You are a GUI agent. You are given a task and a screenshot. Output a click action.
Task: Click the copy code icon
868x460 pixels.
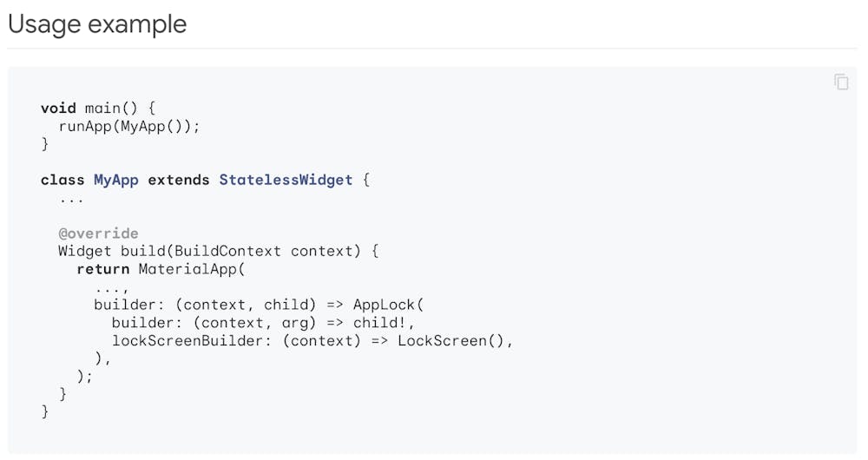click(x=841, y=82)
